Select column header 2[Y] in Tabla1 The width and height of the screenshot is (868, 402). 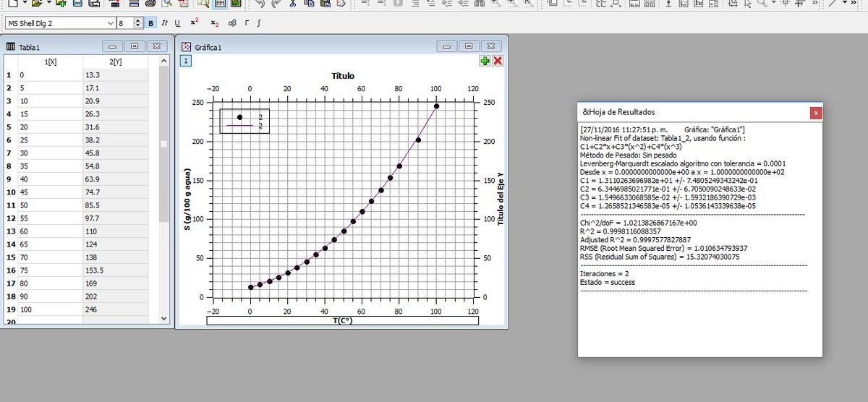point(116,63)
